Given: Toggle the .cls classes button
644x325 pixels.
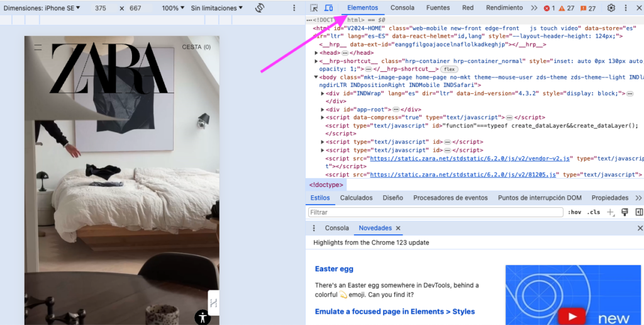Looking at the screenshot, I should [x=593, y=212].
